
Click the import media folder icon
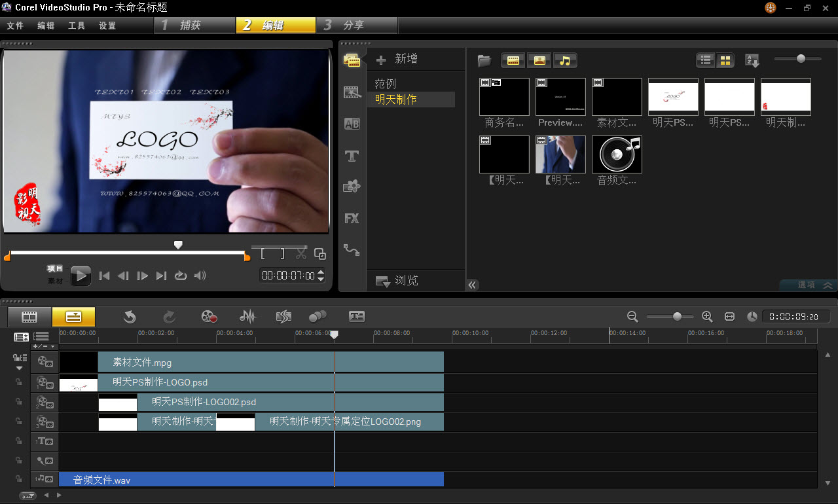484,61
